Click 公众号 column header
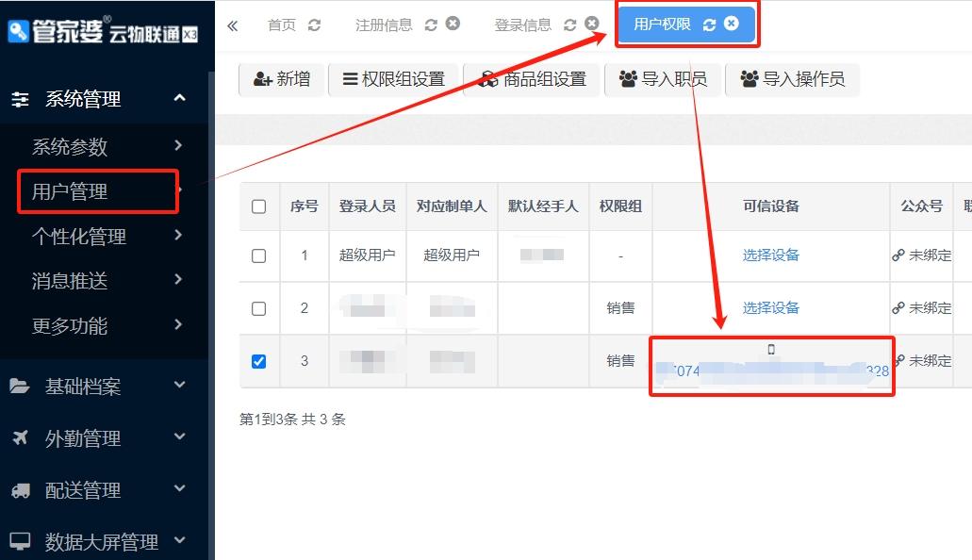This screenshot has width=972, height=560. (x=922, y=206)
